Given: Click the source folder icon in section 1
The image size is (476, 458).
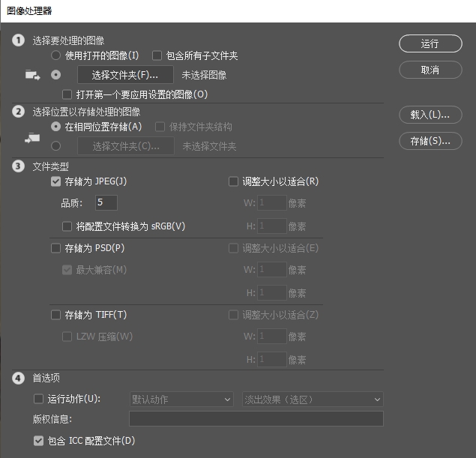Looking at the screenshot, I should coord(32,75).
